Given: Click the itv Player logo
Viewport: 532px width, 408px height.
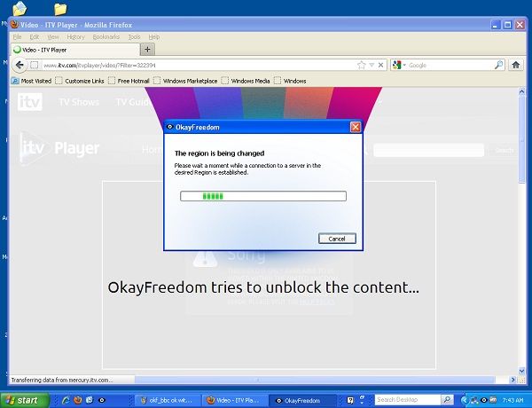Looking at the screenshot, I should pos(59,148).
